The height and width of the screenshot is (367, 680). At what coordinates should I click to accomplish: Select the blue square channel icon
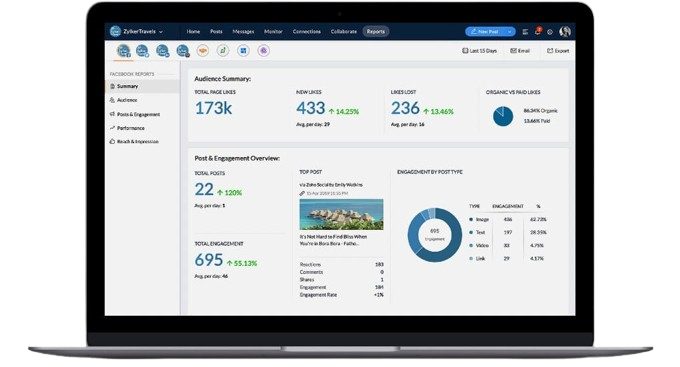(x=243, y=51)
